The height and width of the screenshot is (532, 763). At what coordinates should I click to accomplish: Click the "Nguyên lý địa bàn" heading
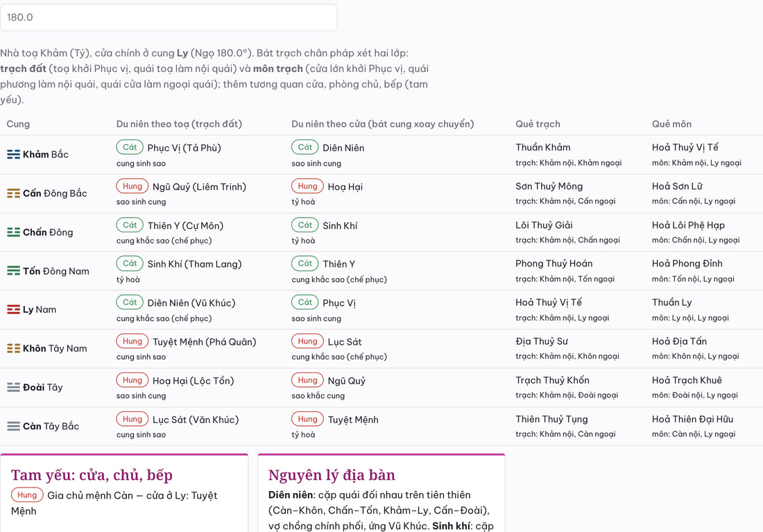(332, 475)
